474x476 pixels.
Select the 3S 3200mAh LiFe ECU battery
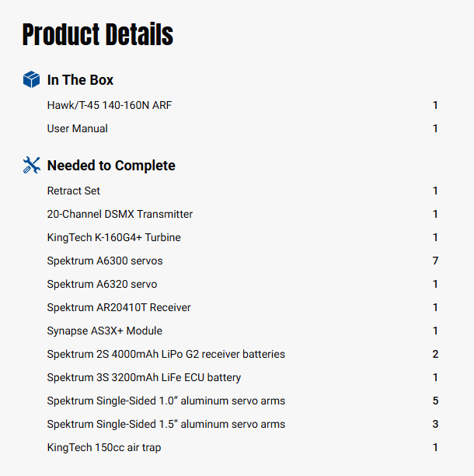coord(144,377)
